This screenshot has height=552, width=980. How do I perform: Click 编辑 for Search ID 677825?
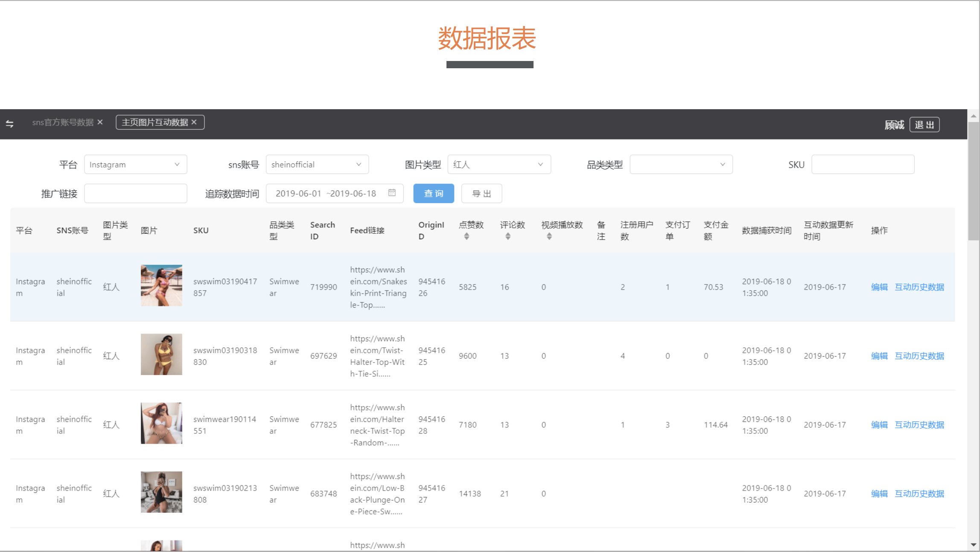click(x=879, y=425)
